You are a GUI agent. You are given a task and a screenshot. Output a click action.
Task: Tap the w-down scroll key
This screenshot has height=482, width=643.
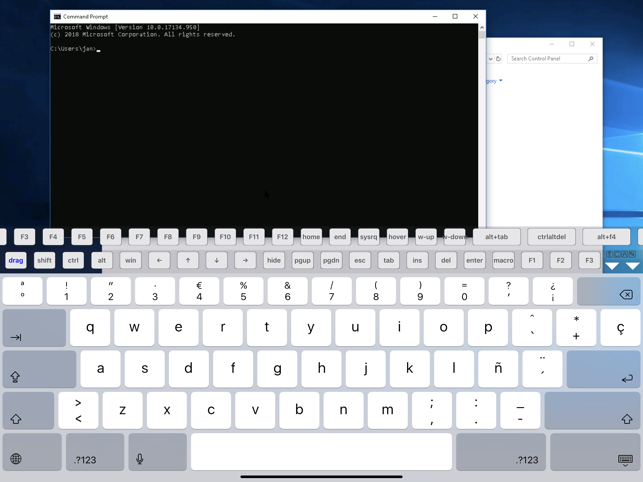(x=454, y=237)
